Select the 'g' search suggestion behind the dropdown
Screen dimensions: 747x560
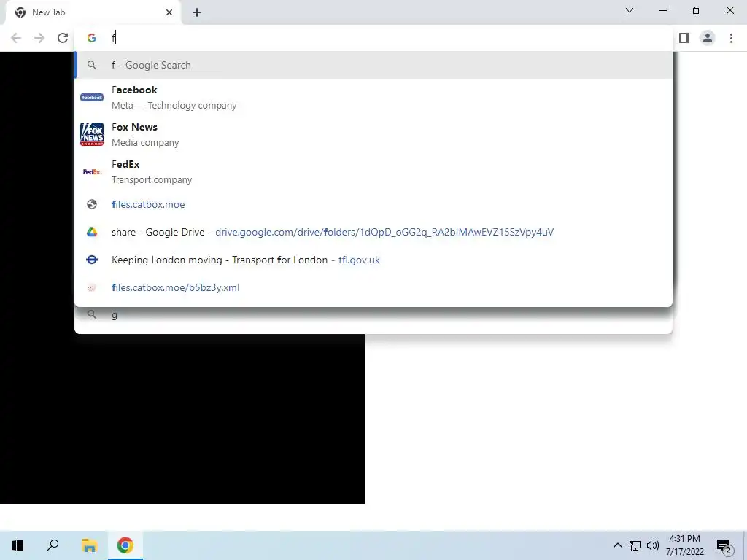coord(373,316)
